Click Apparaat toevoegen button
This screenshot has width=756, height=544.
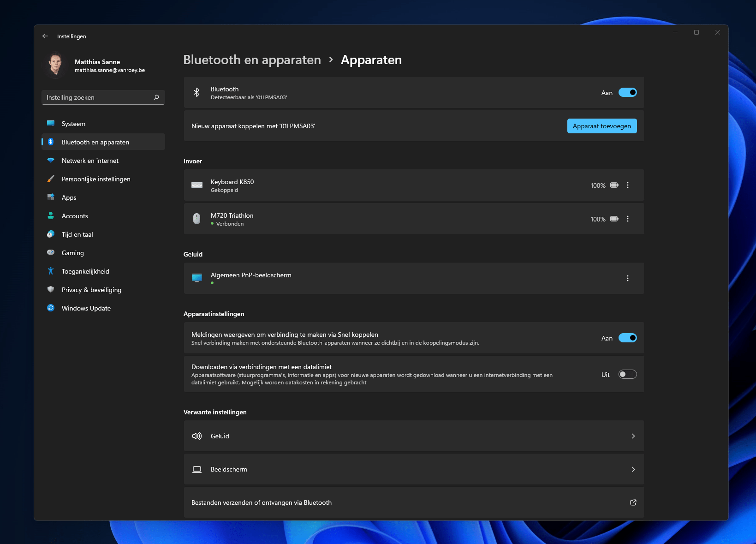[x=602, y=126]
